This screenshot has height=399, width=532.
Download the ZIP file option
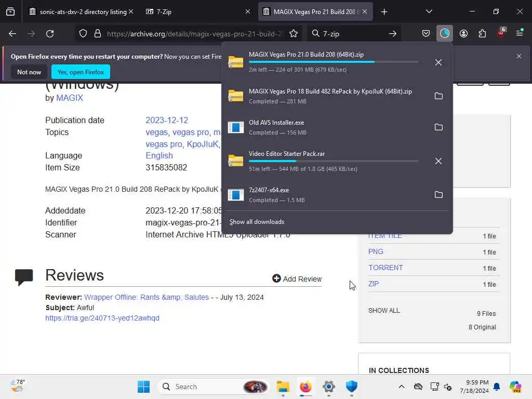coord(373,284)
